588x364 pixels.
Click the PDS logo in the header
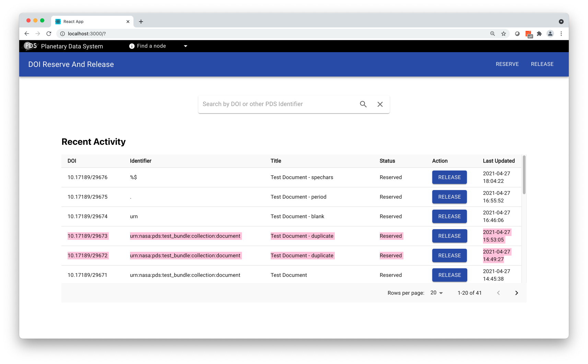click(30, 46)
